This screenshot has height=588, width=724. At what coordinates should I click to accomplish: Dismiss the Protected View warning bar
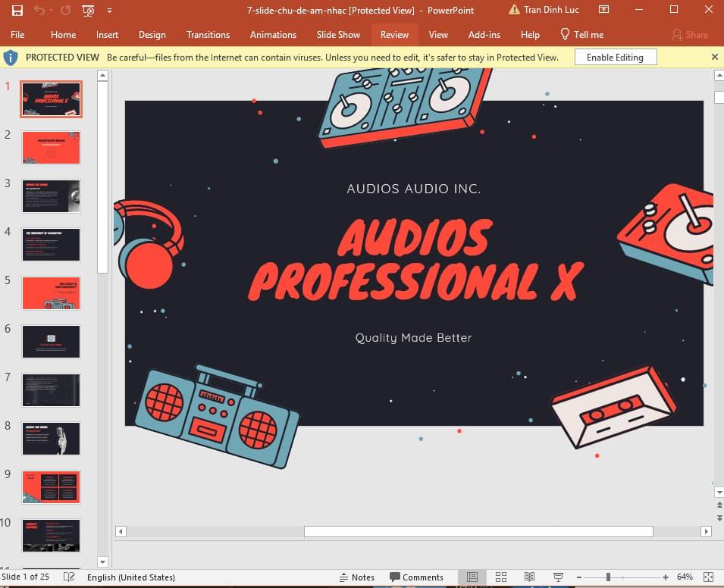tap(715, 57)
